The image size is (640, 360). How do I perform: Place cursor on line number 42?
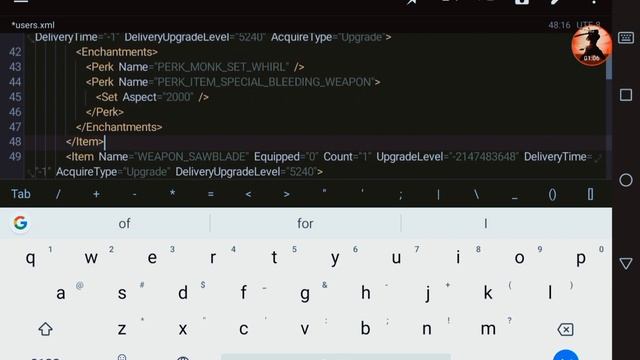(x=15, y=52)
